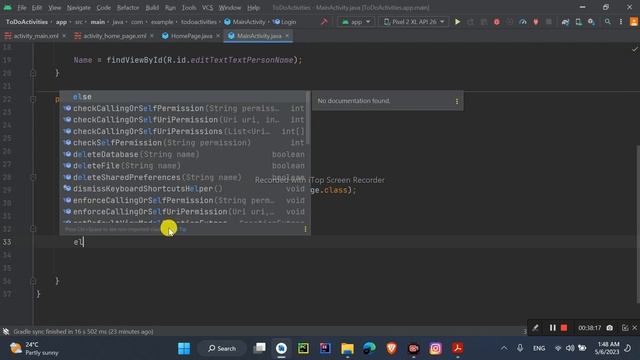This screenshot has width=640, height=360.
Task: Click the Make Project hammer icon
Action: point(324,22)
